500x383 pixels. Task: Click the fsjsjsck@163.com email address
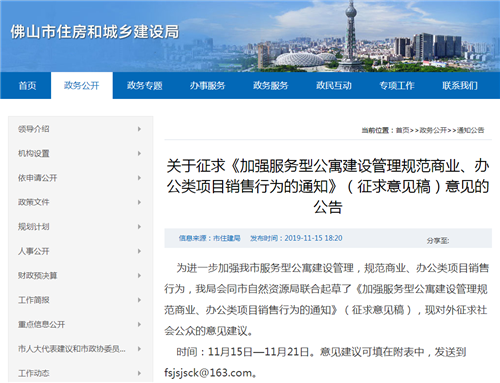[x=208, y=373]
